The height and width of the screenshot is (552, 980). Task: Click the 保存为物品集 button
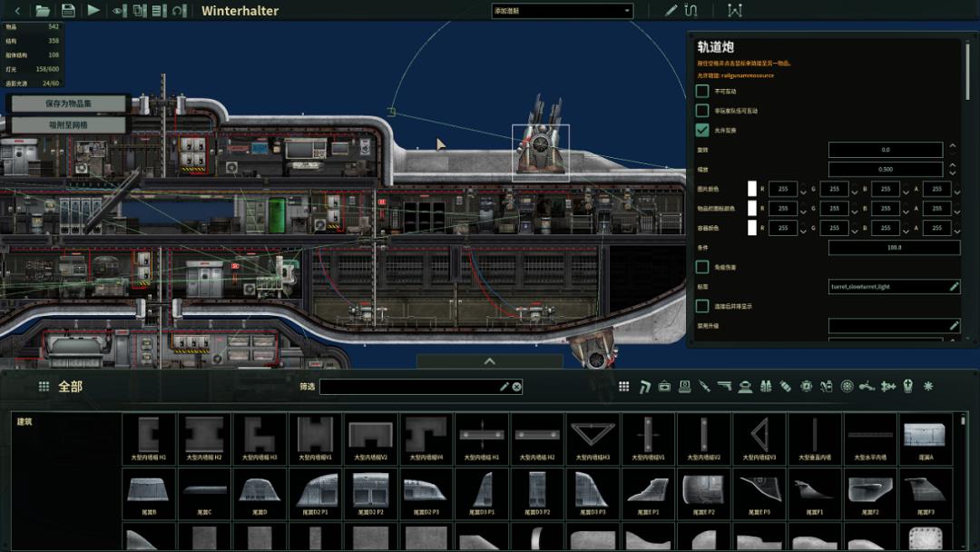click(68, 103)
